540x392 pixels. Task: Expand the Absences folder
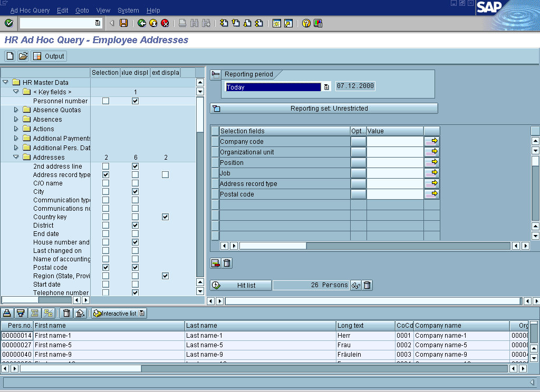click(x=16, y=119)
